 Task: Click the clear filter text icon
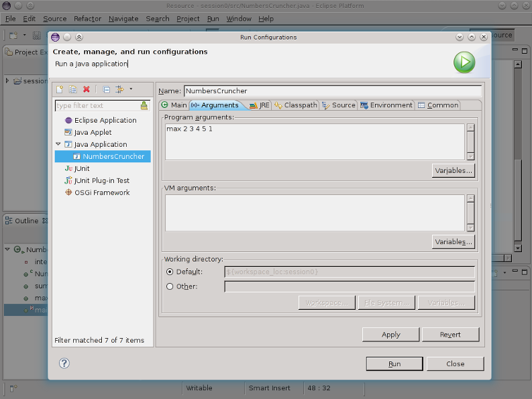[144, 105]
